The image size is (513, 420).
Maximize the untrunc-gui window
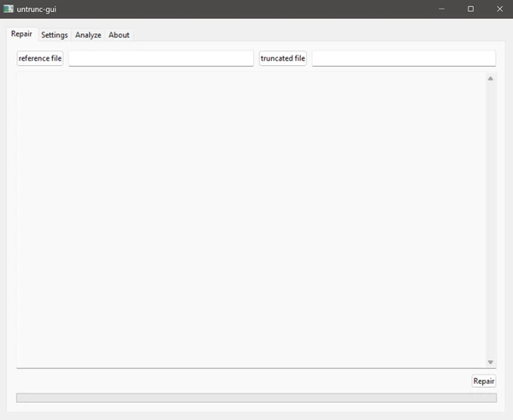click(470, 9)
